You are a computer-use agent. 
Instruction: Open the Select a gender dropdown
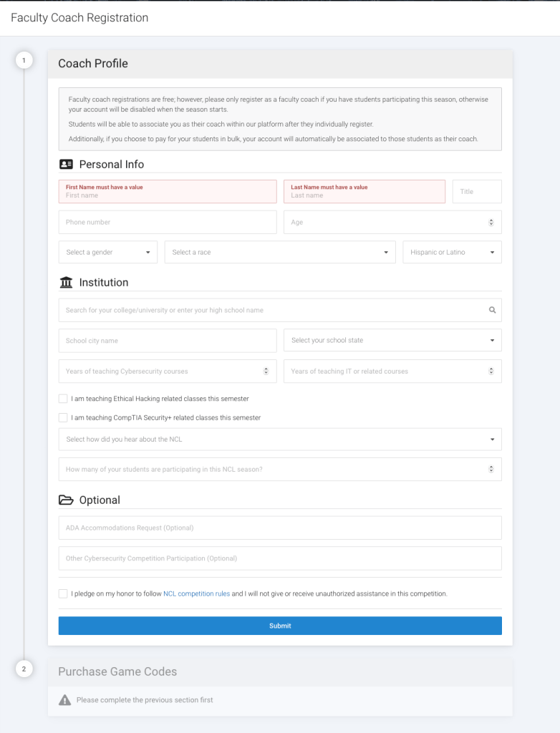tap(111, 252)
